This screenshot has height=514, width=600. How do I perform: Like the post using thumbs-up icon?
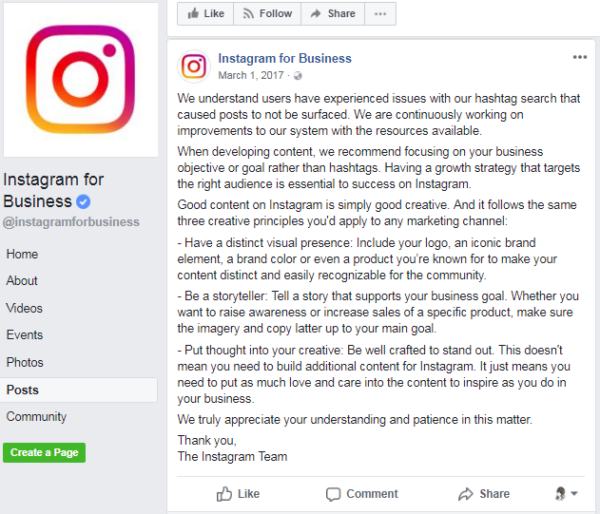click(224, 494)
